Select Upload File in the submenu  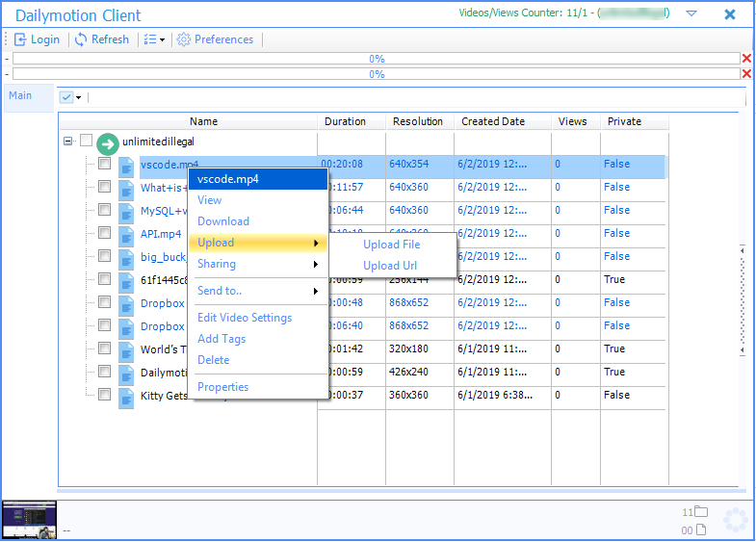pos(392,245)
